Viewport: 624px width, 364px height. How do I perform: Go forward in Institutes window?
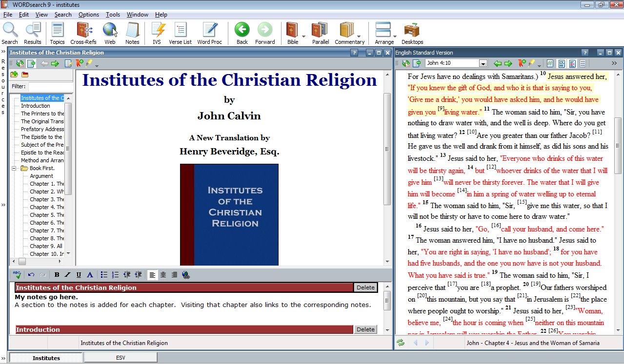(x=55, y=63)
